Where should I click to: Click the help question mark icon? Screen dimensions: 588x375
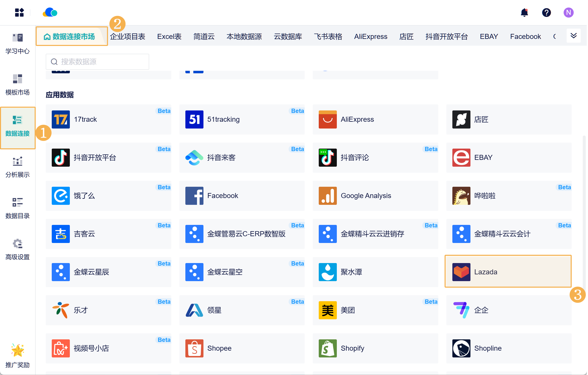(x=546, y=13)
